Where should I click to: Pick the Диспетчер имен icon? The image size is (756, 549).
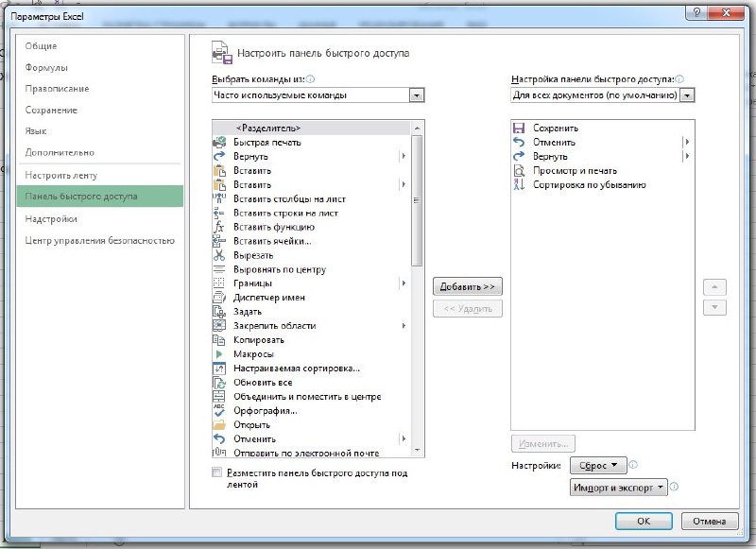pos(219,298)
